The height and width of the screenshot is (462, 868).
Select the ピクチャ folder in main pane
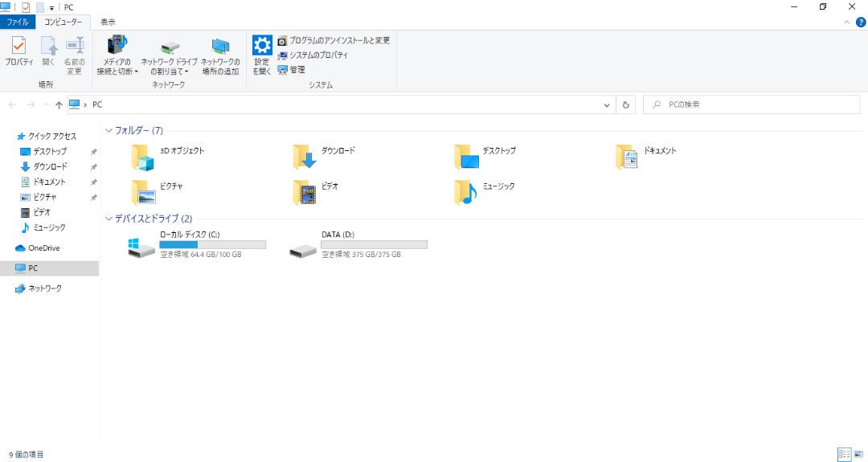click(x=158, y=192)
